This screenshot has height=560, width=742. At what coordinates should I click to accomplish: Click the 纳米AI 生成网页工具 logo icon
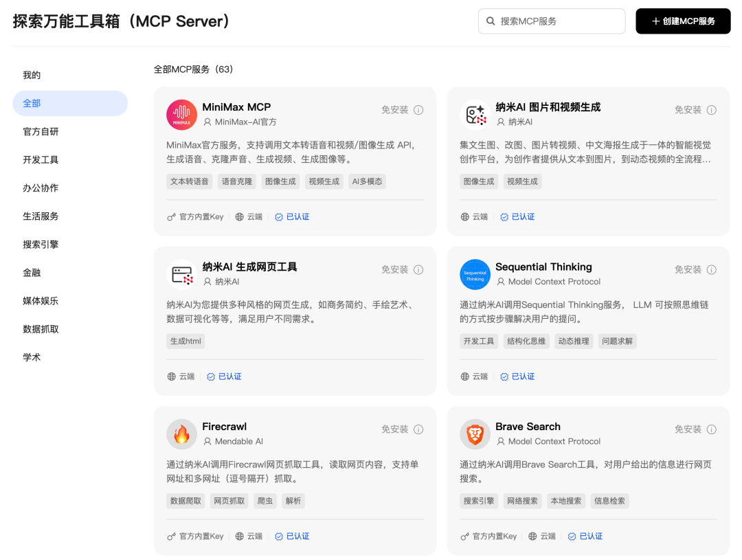point(181,274)
